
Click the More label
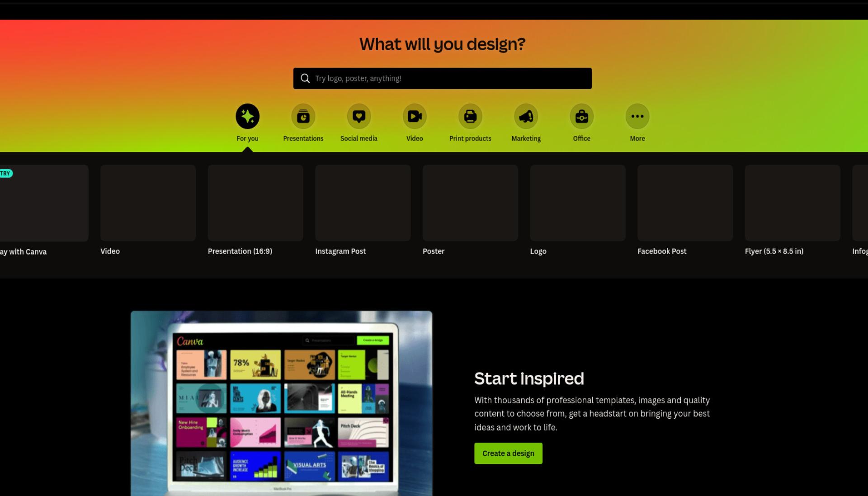coord(637,138)
